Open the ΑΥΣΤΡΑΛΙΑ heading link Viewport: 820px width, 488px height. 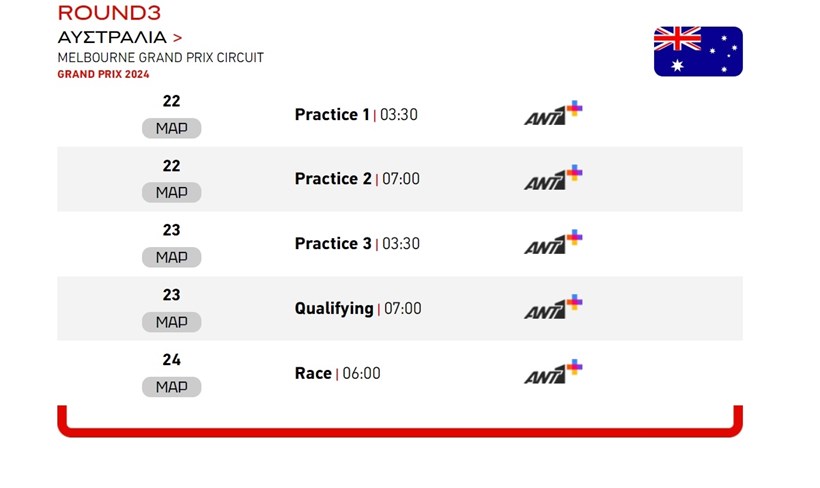112,37
